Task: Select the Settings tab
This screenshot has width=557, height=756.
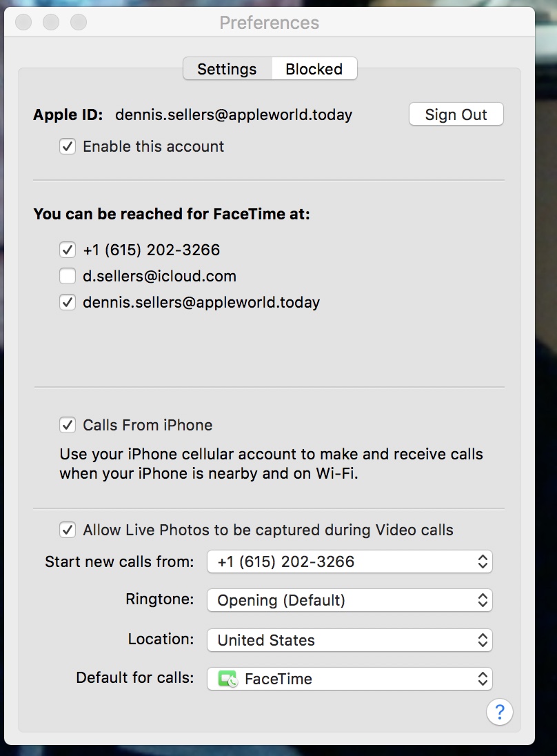Action: click(227, 68)
